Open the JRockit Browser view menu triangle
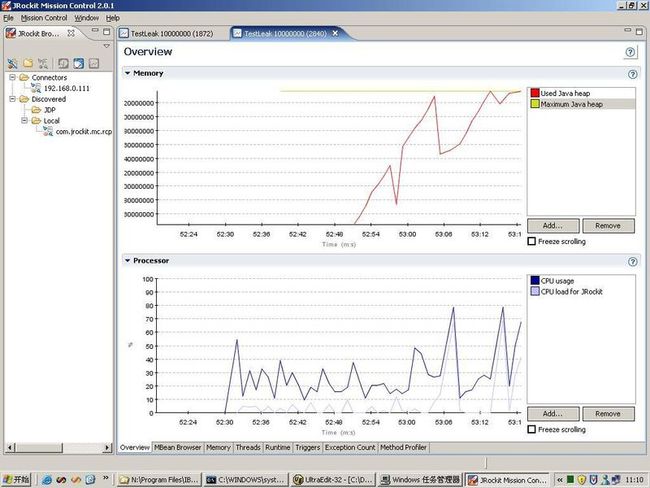 (x=107, y=46)
